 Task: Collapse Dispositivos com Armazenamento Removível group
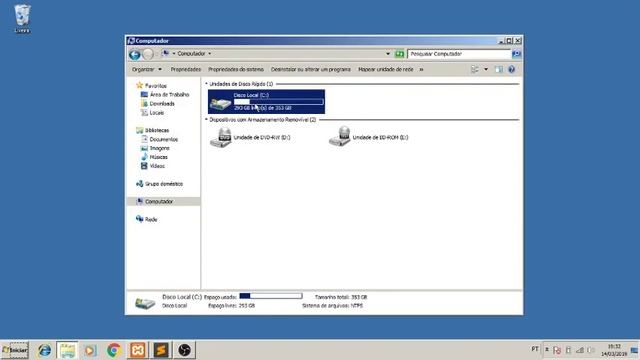206,120
